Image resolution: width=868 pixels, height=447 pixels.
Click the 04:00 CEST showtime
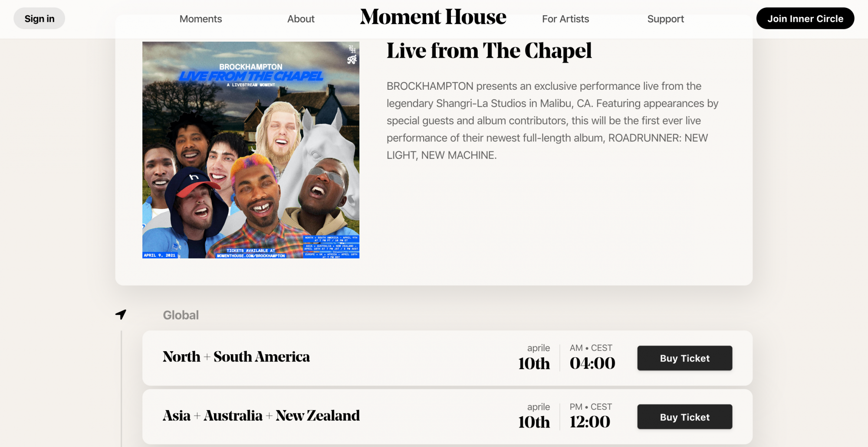click(592, 363)
